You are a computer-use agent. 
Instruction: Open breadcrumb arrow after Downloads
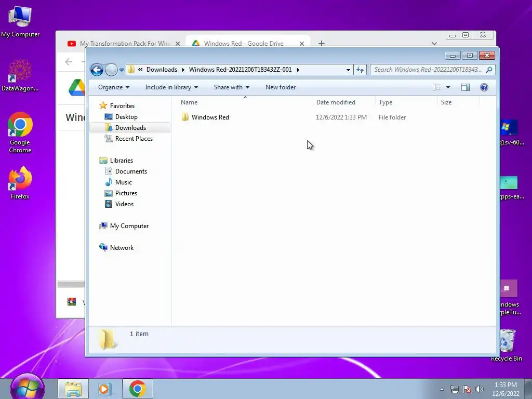pyautogui.click(x=183, y=70)
